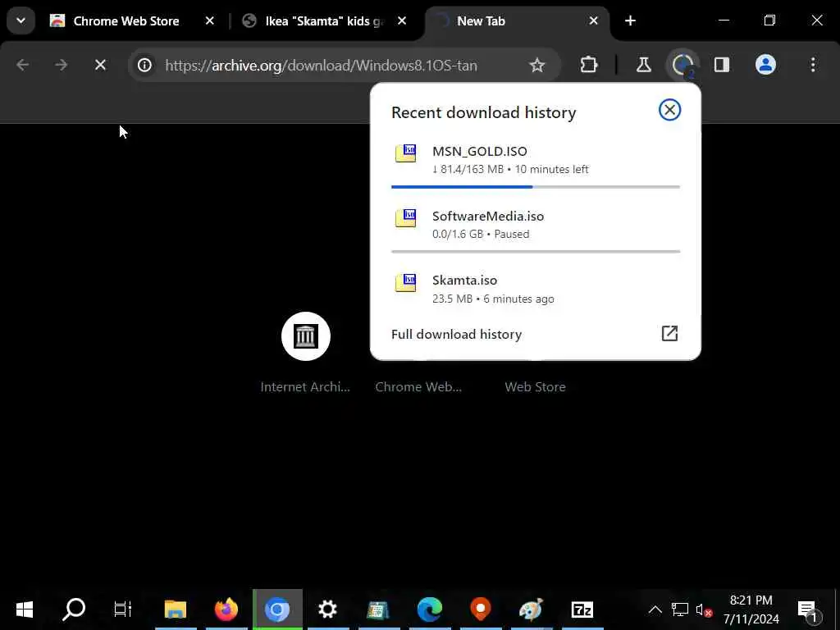Open the profile avatar icon
The image size is (840, 630).
(x=765, y=66)
